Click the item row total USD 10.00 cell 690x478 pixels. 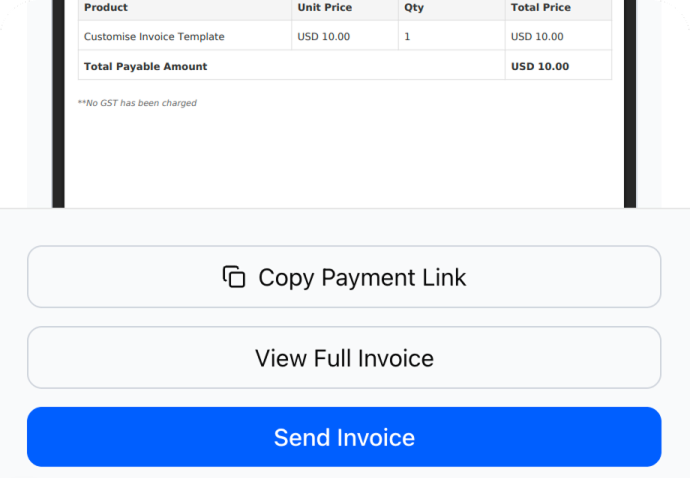click(537, 37)
